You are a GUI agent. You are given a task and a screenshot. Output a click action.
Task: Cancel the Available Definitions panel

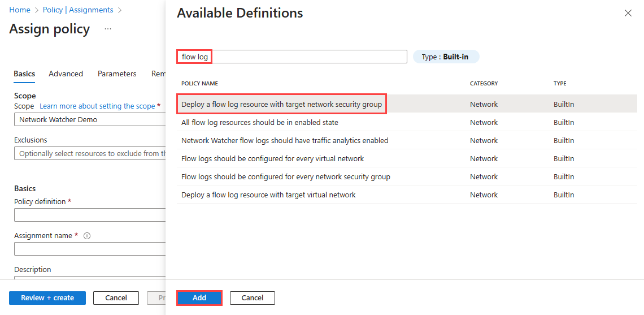(253, 297)
